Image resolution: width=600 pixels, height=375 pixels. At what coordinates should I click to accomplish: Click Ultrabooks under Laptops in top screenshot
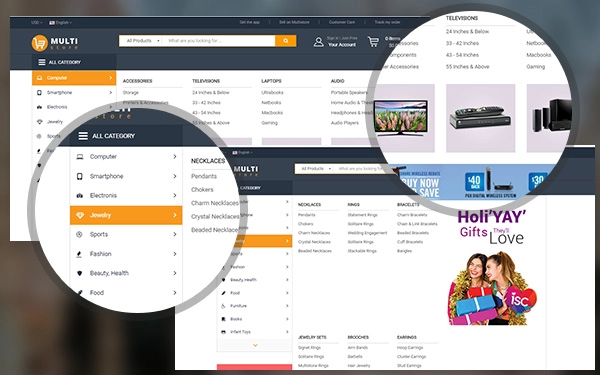coord(272,93)
